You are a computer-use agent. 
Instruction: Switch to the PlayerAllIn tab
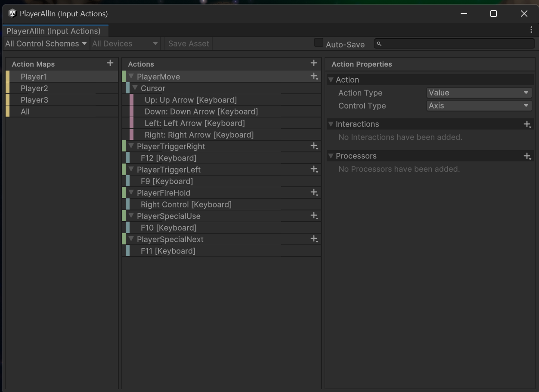(54, 31)
